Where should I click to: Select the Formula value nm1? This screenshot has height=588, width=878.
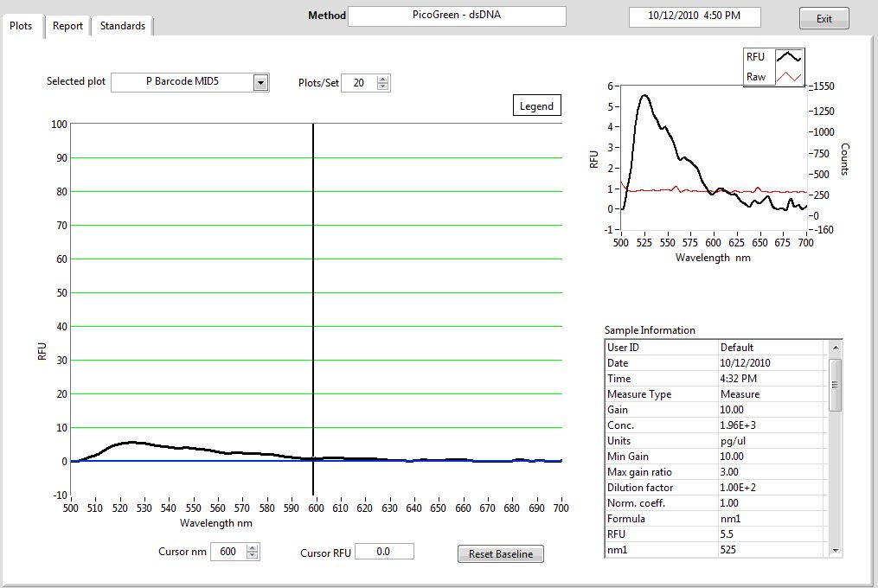[730, 519]
